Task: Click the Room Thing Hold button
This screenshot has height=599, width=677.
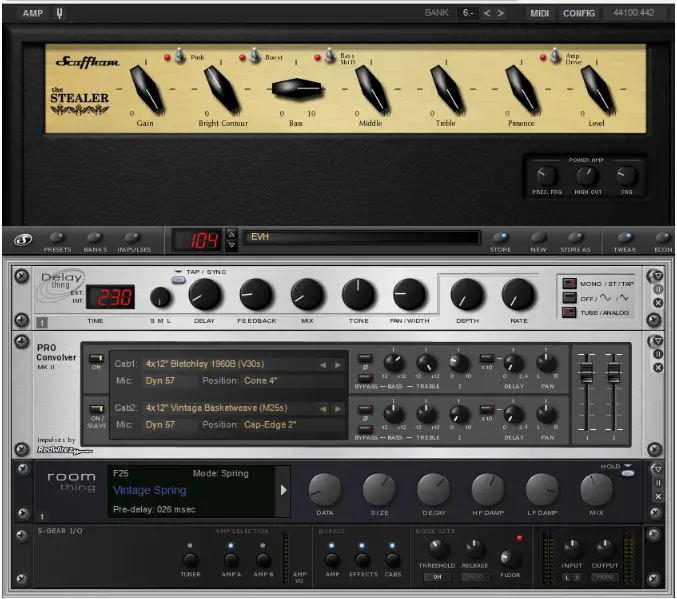Action: (x=628, y=473)
